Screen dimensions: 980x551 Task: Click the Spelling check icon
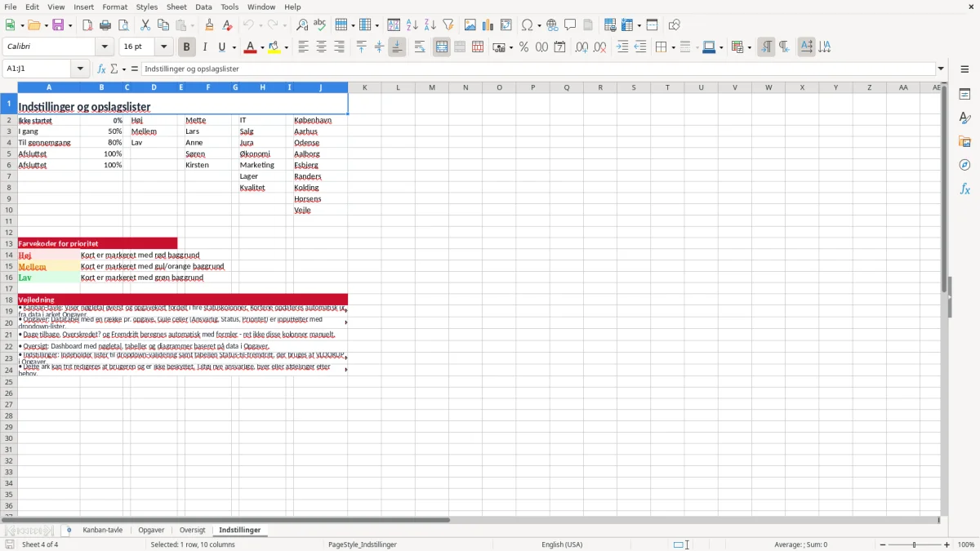click(x=320, y=25)
